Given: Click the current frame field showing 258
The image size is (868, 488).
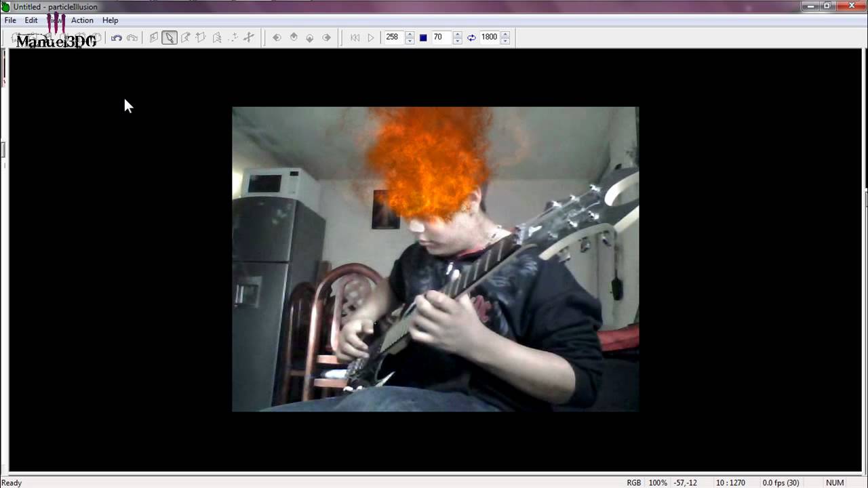Looking at the screenshot, I should tap(393, 37).
